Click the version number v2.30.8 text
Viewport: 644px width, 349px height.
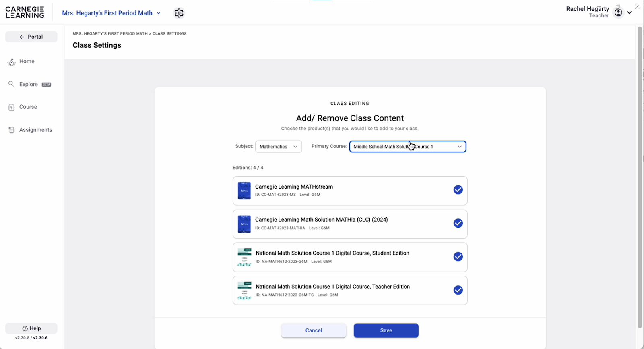pyautogui.click(x=22, y=338)
